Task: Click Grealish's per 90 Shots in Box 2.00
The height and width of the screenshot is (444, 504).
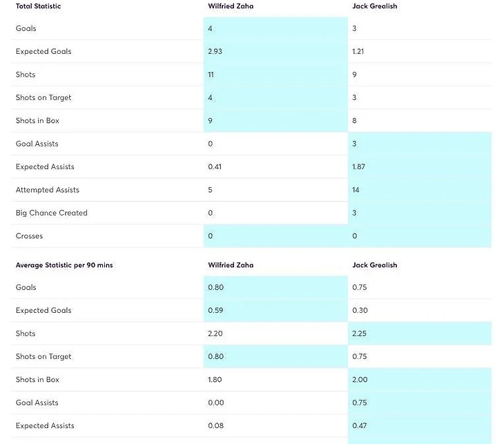Action: click(x=360, y=380)
